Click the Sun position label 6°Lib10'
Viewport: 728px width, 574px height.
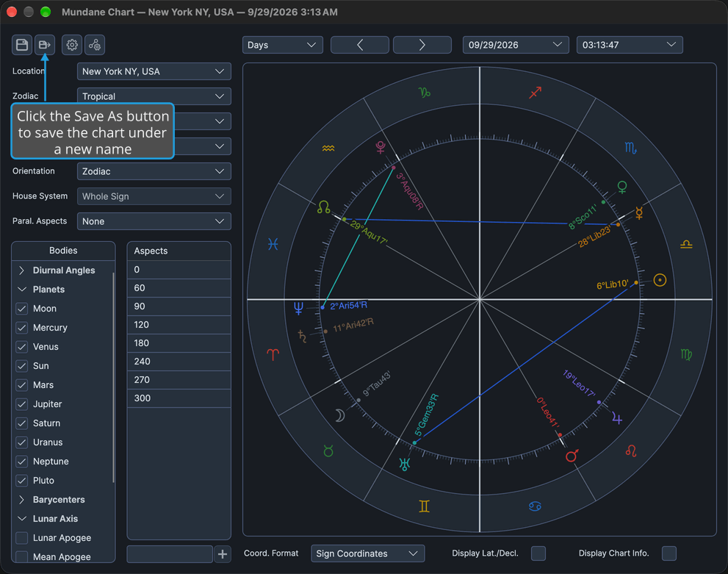point(613,284)
